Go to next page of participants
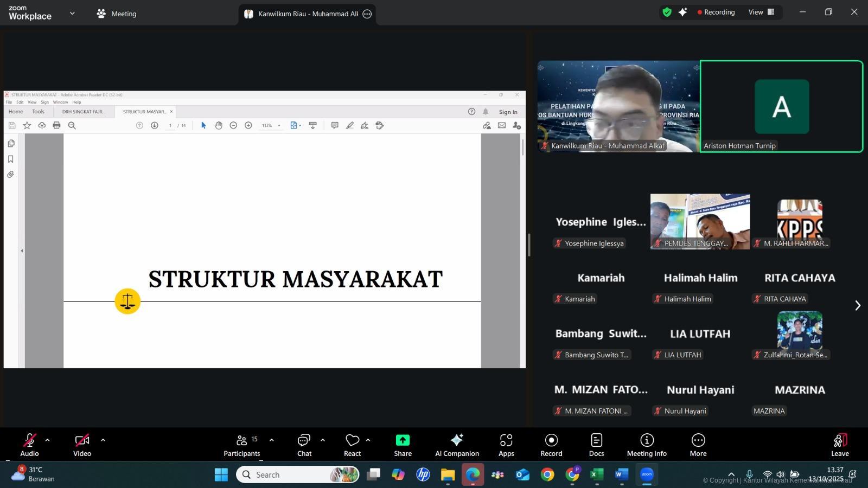This screenshot has width=868, height=488. point(857,306)
